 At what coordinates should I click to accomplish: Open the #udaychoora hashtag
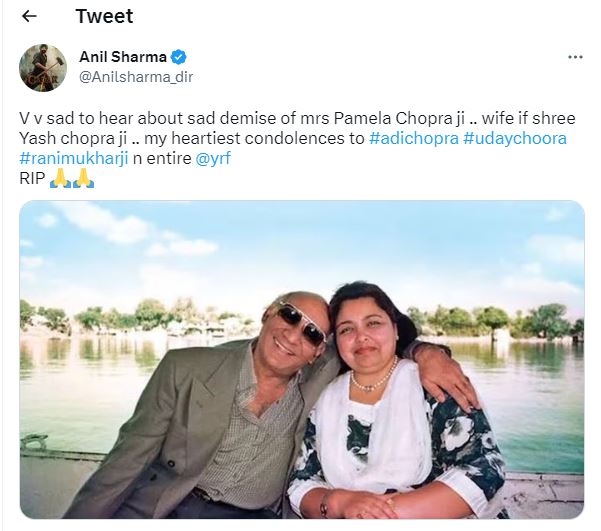pyautogui.click(x=515, y=138)
